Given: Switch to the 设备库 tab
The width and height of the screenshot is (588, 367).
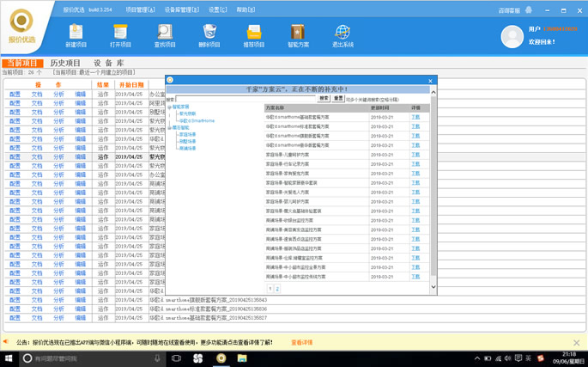Looking at the screenshot, I should [x=109, y=64].
